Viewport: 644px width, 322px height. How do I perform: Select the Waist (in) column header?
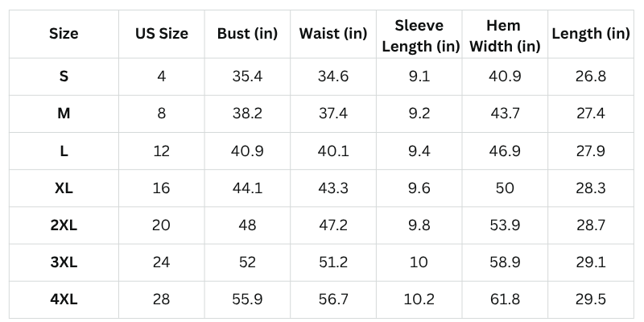332,34
